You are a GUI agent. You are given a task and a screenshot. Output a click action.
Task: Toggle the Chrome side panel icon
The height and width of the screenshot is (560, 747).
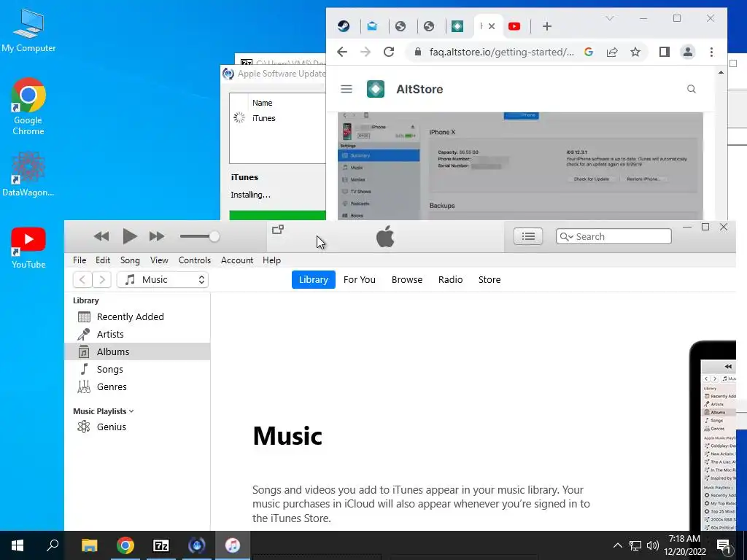coord(665,52)
